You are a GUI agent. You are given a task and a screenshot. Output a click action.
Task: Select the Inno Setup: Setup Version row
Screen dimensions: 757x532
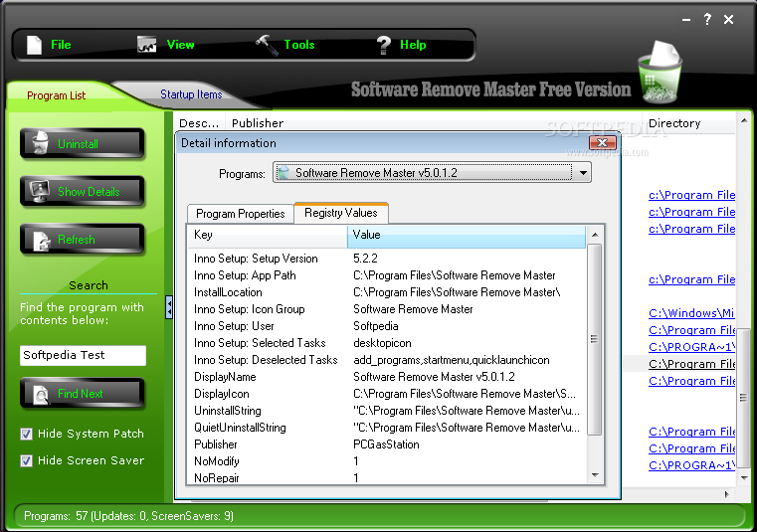[x=388, y=259]
